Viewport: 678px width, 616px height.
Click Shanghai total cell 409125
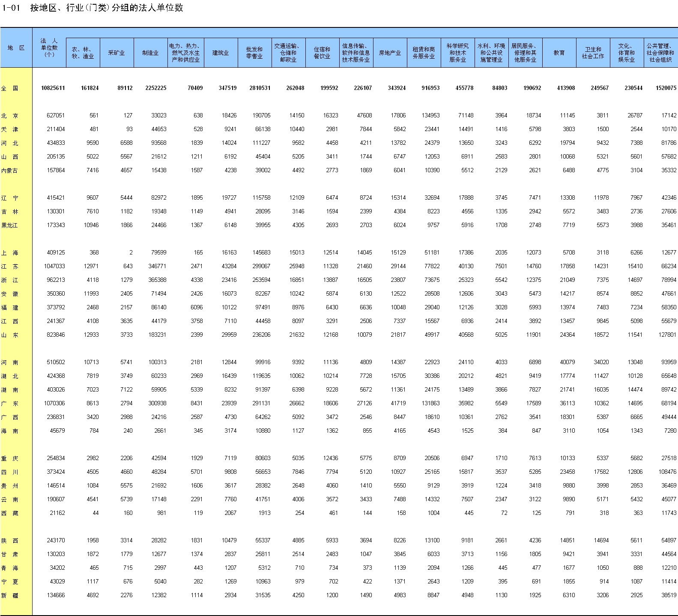pyautogui.click(x=56, y=252)
